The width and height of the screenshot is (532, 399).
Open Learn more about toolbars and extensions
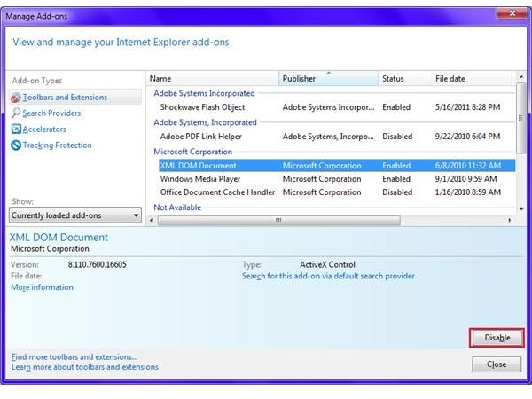pyautogui.click(x=85, y=367)
